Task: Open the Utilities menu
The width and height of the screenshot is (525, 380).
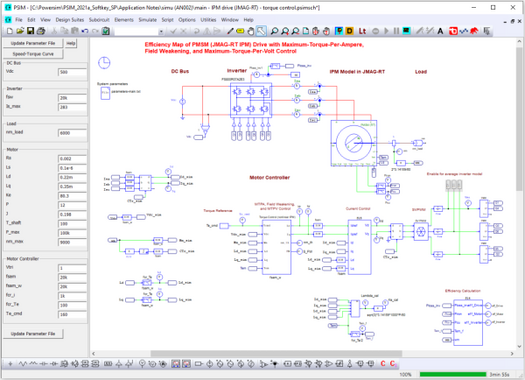Action: pyautogui.click(x=208, y=20)
